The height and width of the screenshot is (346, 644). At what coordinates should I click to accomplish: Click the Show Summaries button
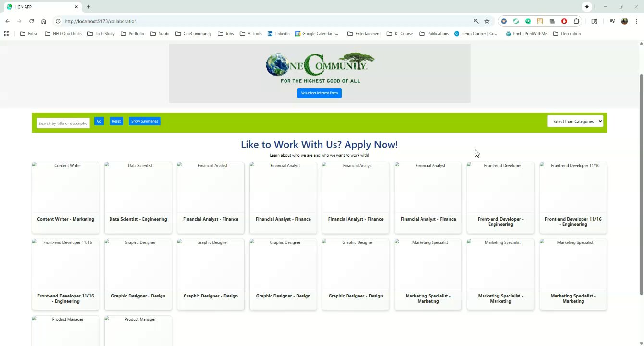[144, 121]
